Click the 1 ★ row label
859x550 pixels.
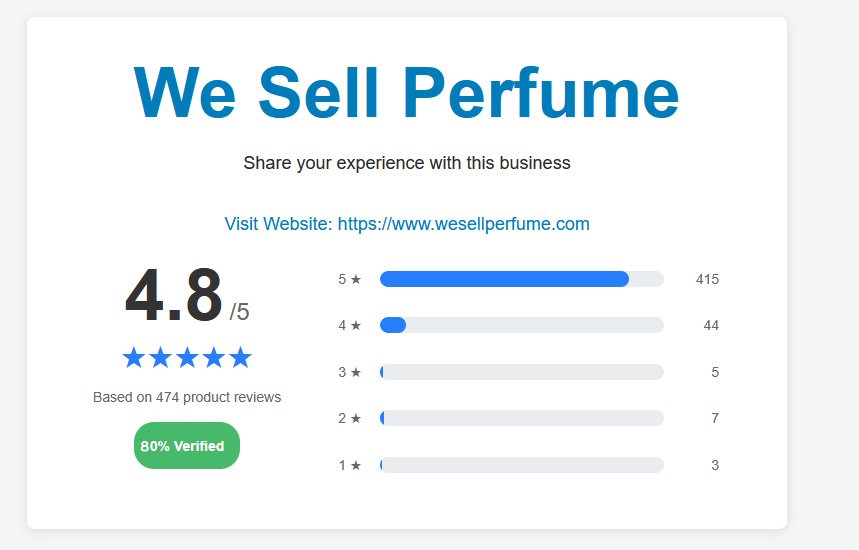(x=349, y=465)
